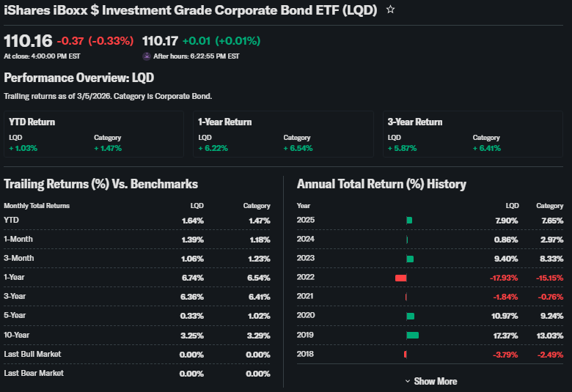This screenshot has width=572, height=392.
Task: Click the 110.16 closing price
Action: [28, 41]
